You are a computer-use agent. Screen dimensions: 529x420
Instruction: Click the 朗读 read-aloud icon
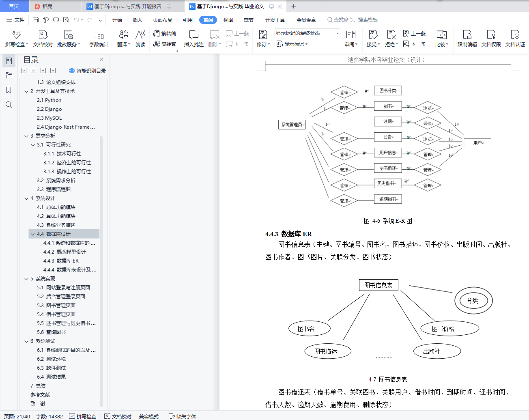[140, 39]
